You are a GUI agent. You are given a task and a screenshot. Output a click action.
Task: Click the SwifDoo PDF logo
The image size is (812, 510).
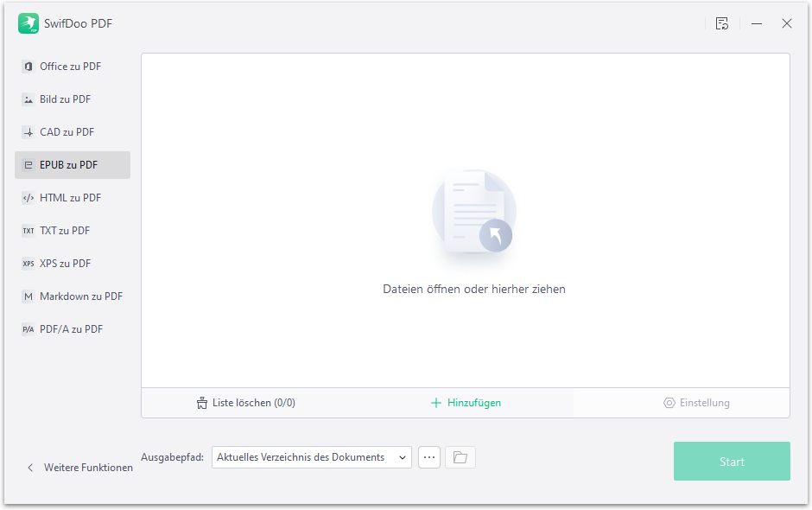pyautogui.click(x=29, y=23)
